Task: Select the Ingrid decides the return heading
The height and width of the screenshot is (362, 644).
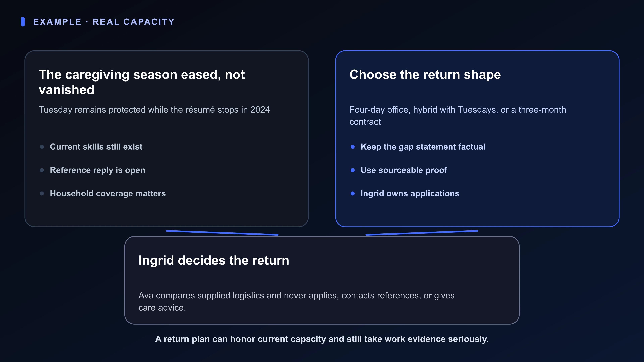Action: tap(214, 260)
